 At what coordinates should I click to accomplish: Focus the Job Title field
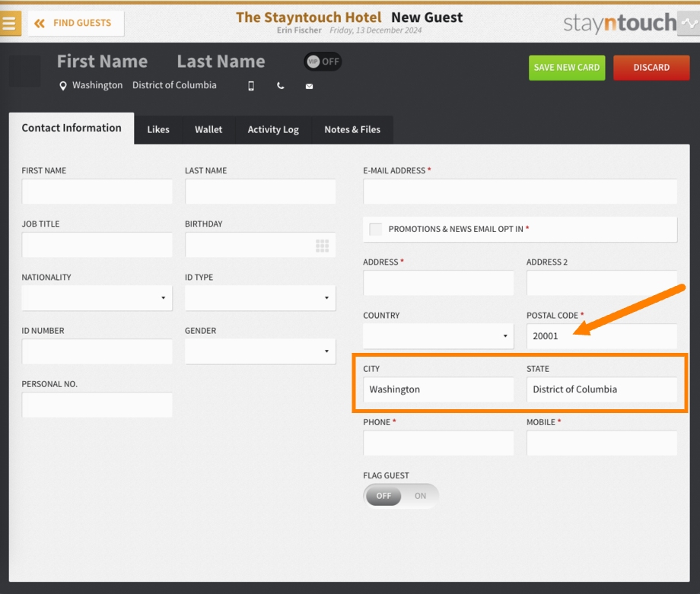(97, 245)
